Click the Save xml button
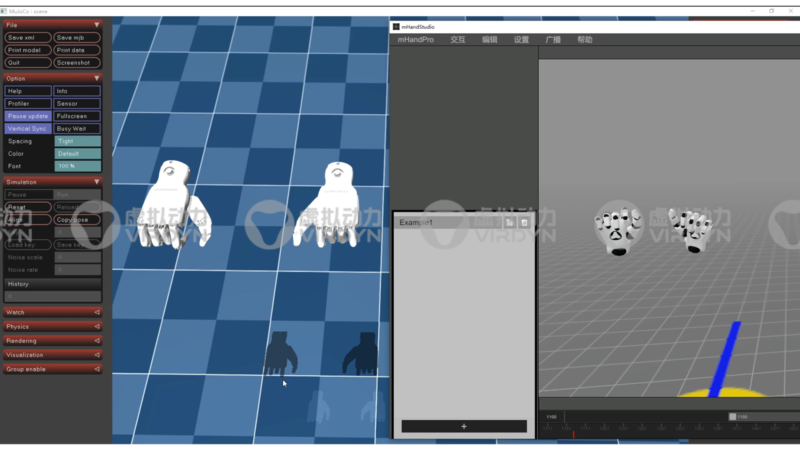Screen dimensions: 800x450 (x=27, y=37)
